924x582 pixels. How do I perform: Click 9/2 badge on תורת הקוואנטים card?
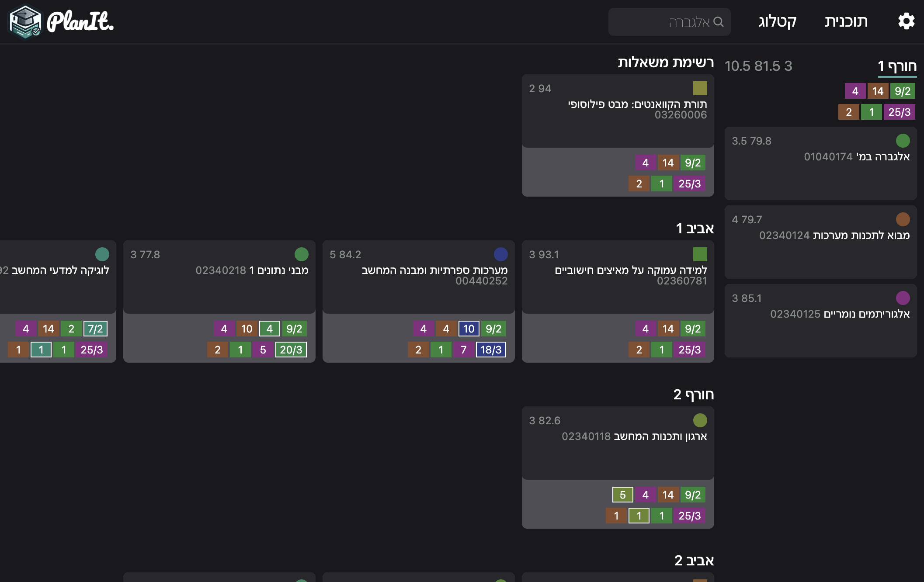tap(693, 163)
